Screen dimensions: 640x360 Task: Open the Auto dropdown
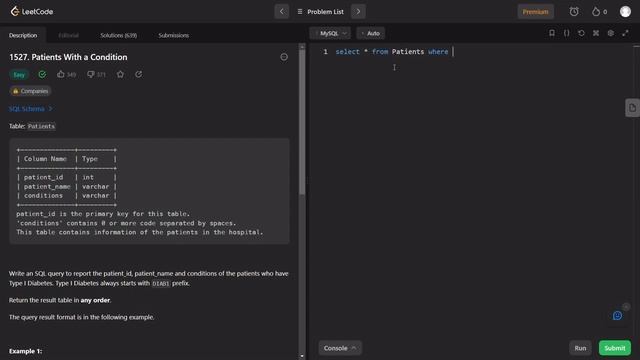click(x=371, y=33)
